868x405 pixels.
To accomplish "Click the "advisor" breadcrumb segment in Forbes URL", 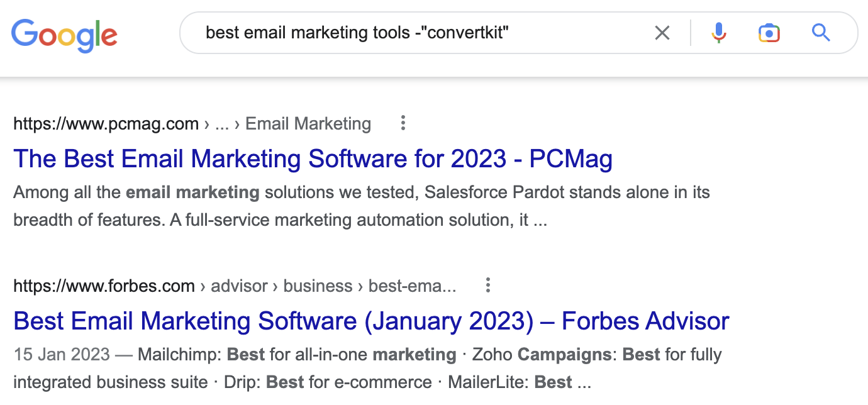I will click(x=239, y=286).
